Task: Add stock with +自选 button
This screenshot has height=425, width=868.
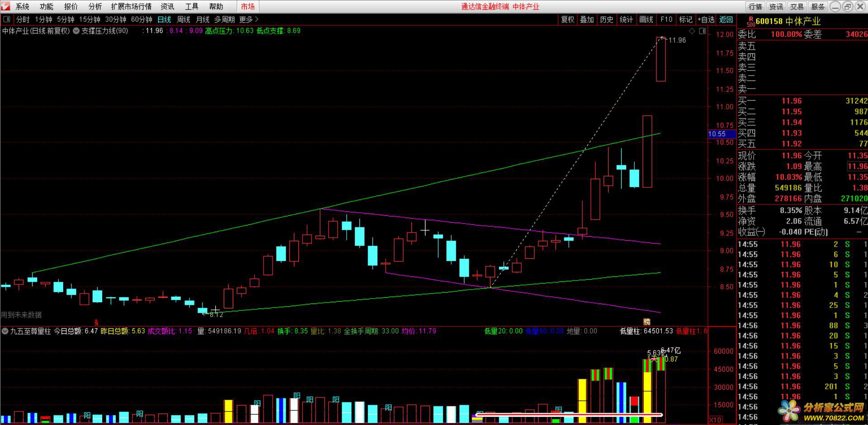Action: point(706,19)
